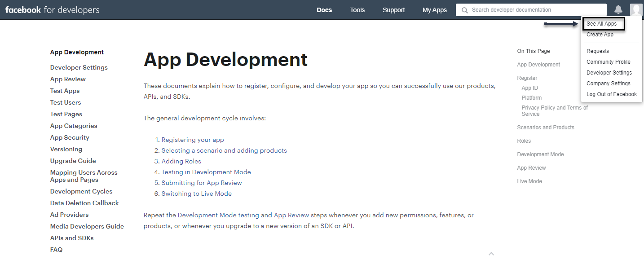The width and height of the screenshot is (644, 264).
Task: Open the Tools menu
Action: pyautogui.click(x=357, y=10)
